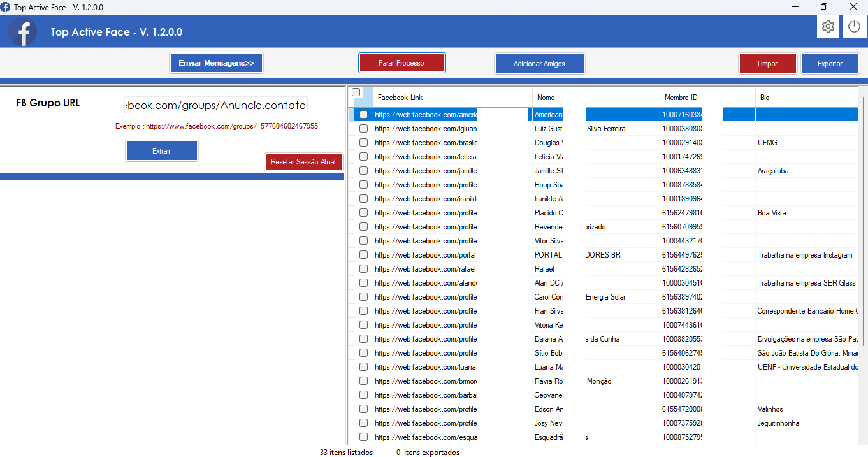
Task: Focus the FB Grupo URL input field
Action: (216, 105)
